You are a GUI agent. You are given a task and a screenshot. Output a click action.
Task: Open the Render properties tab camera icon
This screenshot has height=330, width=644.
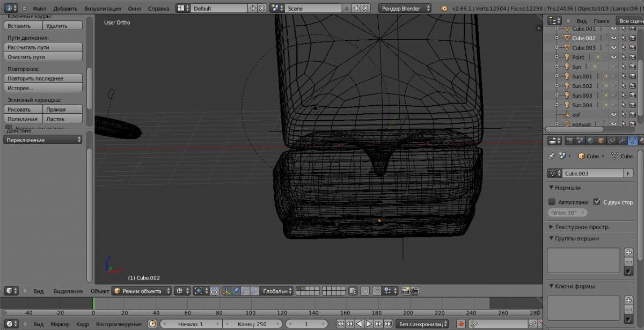tap(570, 141)
